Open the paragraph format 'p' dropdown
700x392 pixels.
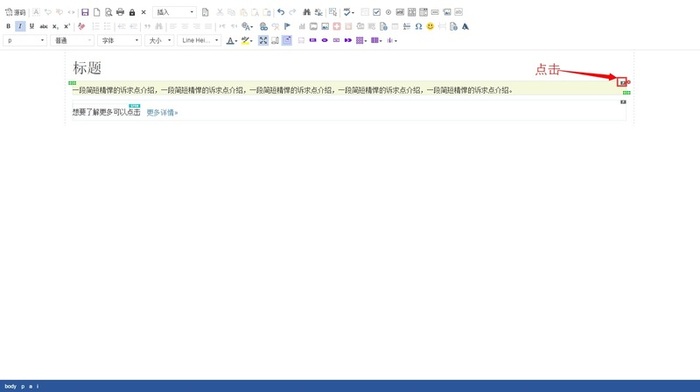(25, 40)
